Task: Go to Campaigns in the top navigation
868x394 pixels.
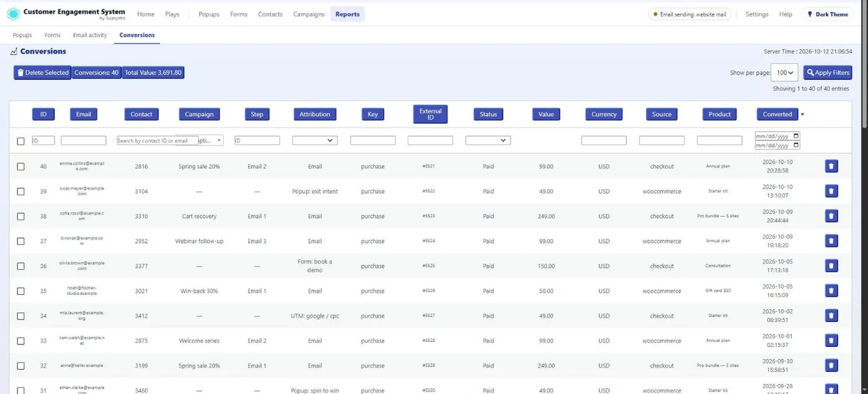Action: [x=309, y=14]
